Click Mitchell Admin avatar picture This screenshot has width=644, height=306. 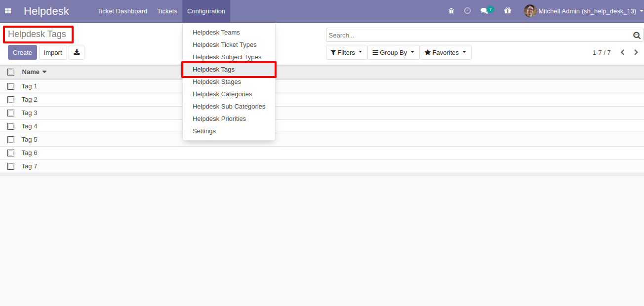[x=530, y=11]
